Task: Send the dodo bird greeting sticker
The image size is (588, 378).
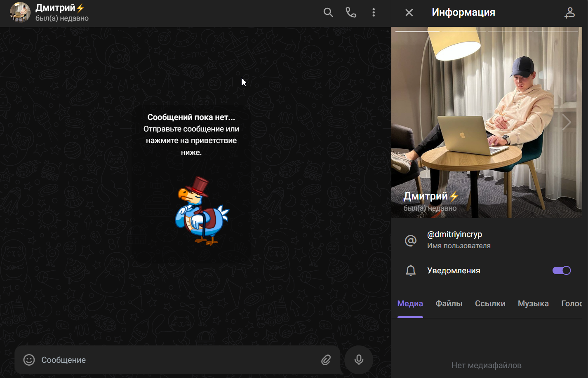Action: tap(202, 211)
